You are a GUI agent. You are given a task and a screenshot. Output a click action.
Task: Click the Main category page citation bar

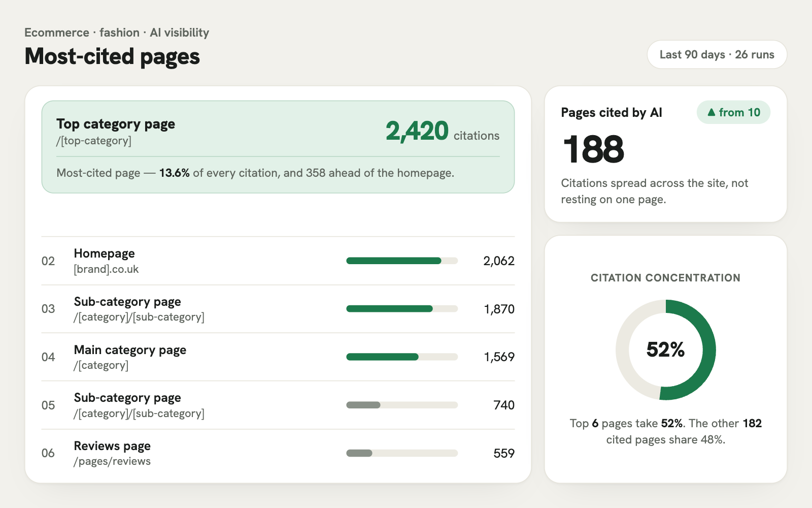pyautogui.click(x=402, y=357)
